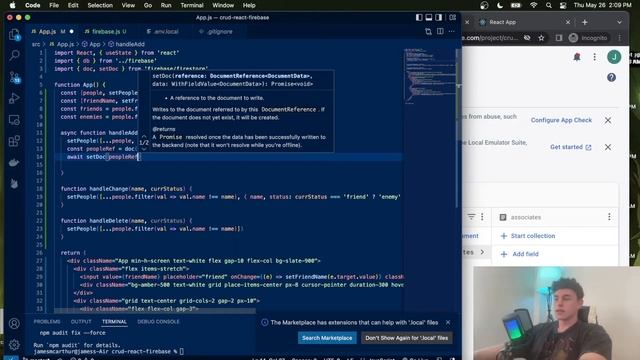Switch to the .gitignore editor tab
This screenshot has width=640, height=360.
[x=220, y=31]
